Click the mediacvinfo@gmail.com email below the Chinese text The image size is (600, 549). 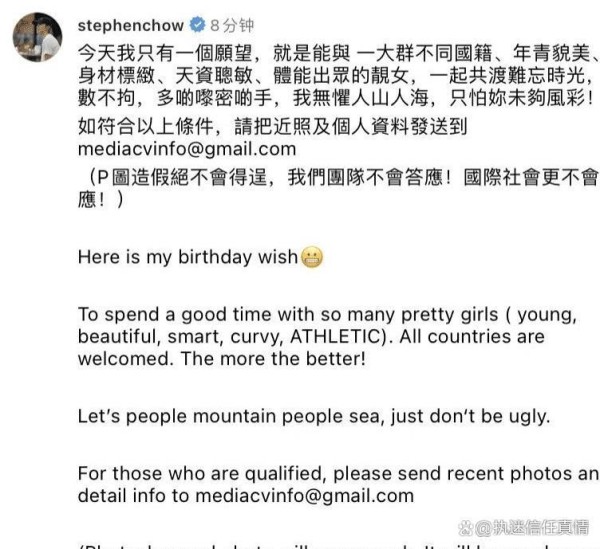coord(187,149)
